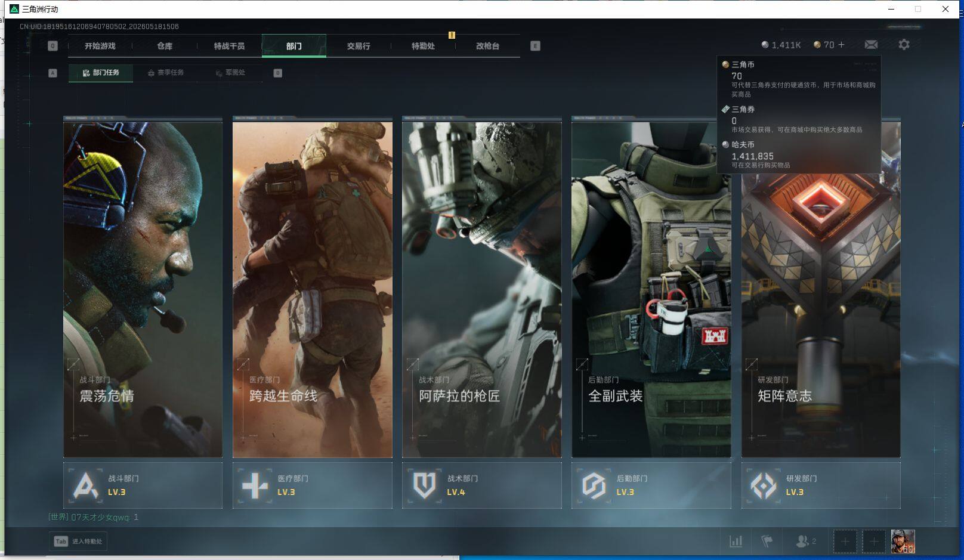Switch to the 特勤处 tab
This screenshot has width=964, height=560.
423,46
